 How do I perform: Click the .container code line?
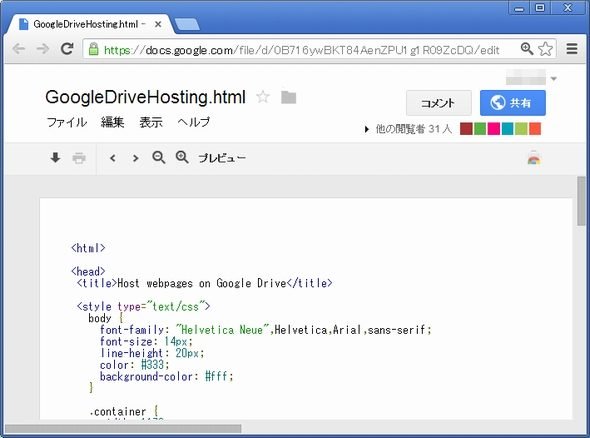(123, 412)
